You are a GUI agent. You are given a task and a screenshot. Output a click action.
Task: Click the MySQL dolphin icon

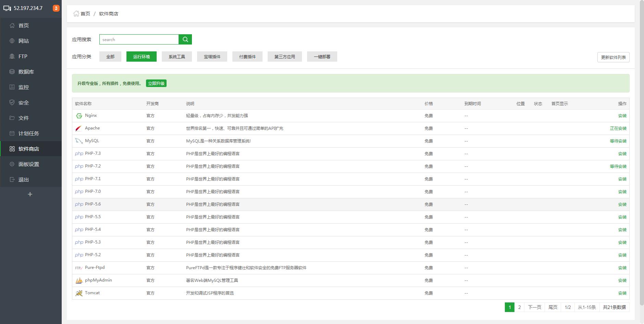pyautogui.click(x=79, y=141)
